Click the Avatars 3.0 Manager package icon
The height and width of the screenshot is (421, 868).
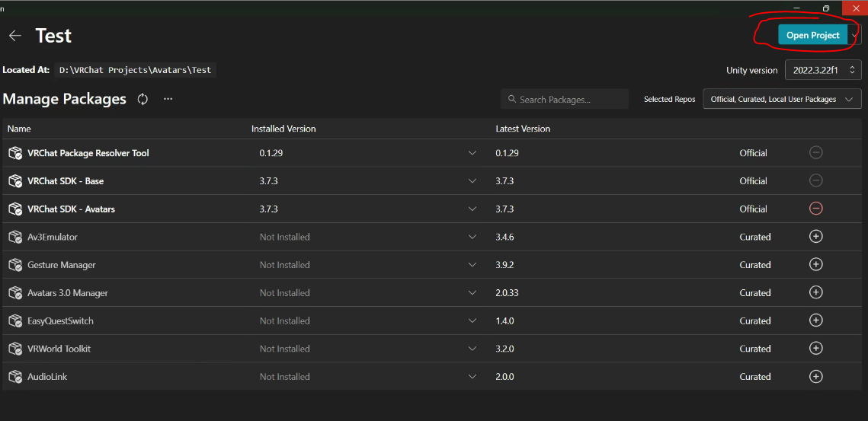coord(15,292)
